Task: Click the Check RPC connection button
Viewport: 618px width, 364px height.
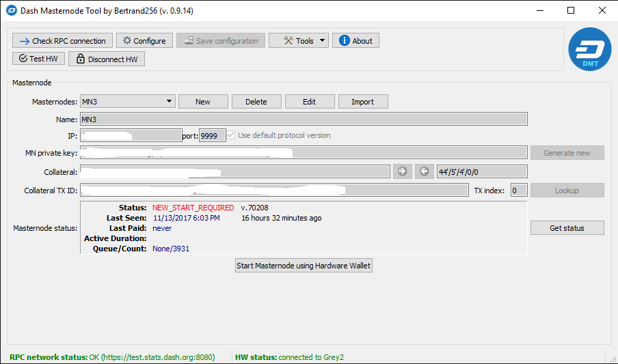Action: 62,40
